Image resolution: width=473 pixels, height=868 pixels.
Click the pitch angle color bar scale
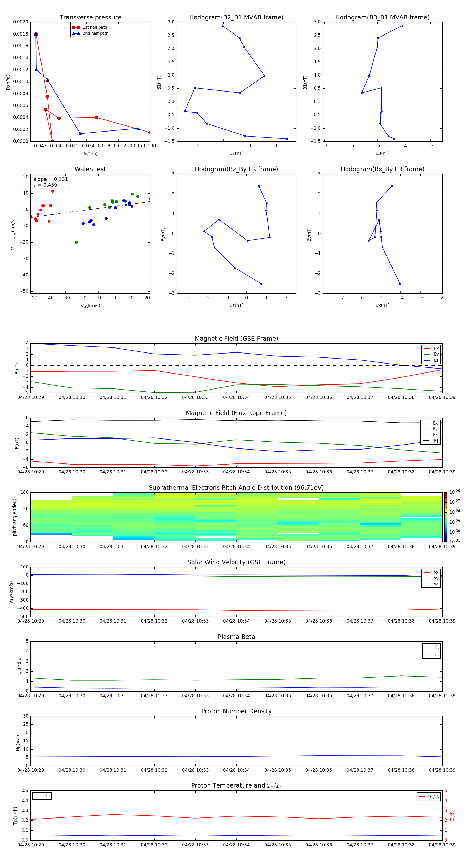[446, 517]
